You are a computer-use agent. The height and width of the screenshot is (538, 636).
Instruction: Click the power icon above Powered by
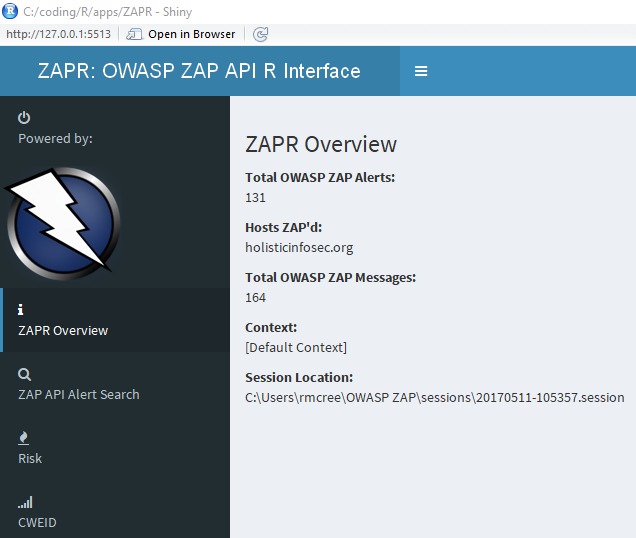(24, 118)
